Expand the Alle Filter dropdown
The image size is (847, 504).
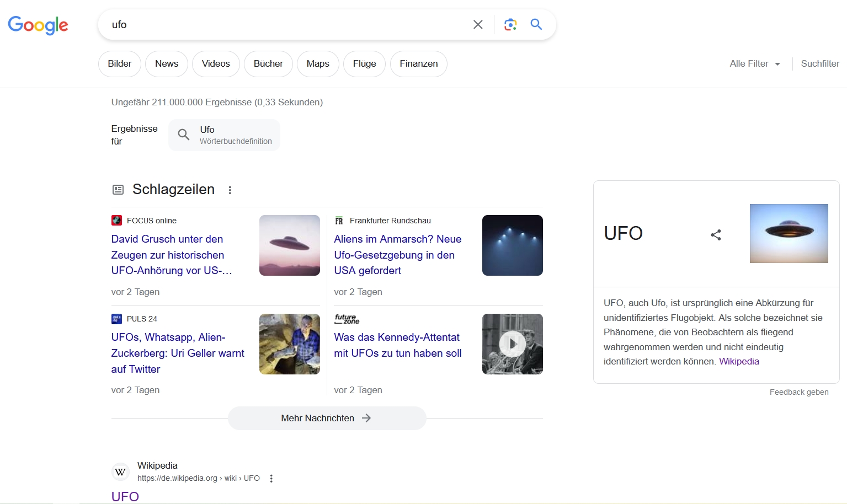point(755,63)
